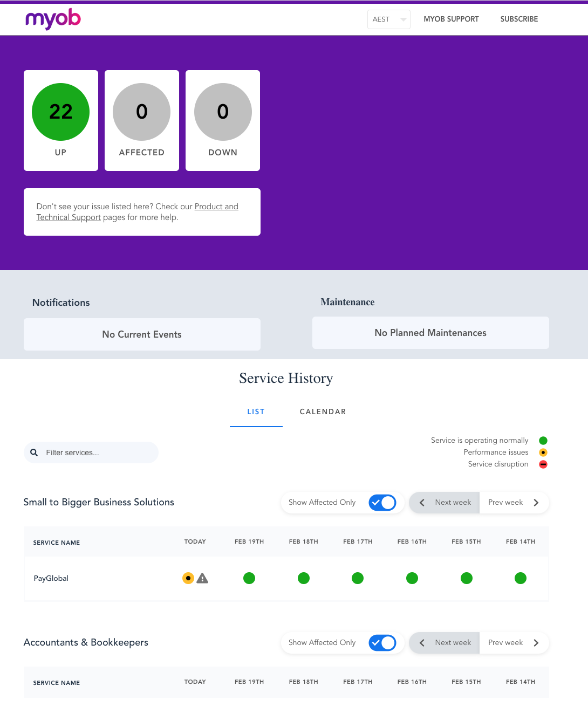Click the 0 Down status circle
588x720 pixels.
click(223, 112)
